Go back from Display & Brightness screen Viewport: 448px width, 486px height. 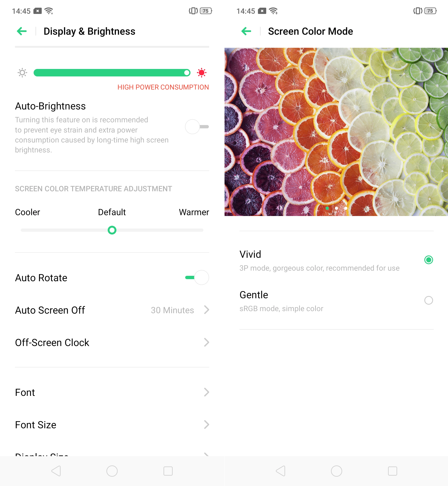tap(22, 31)
